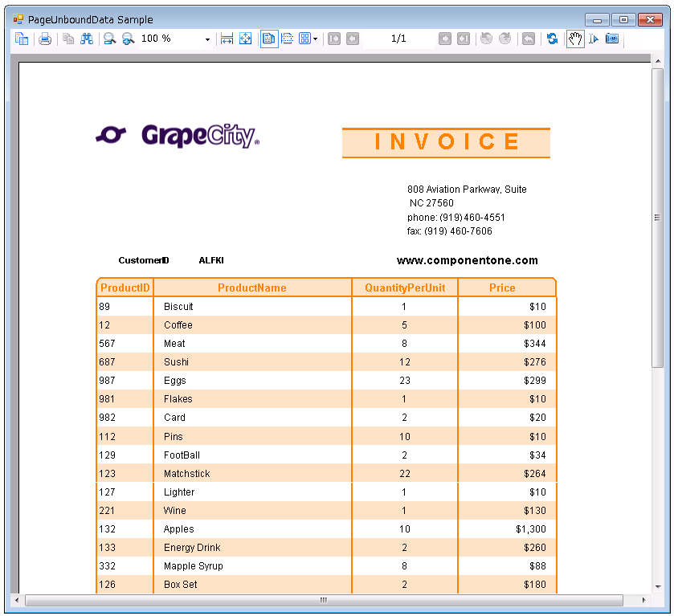674x616 pixels.
Task: Toggle the hand pan tool
Action: pyautogui.click(x=575, y=39)
